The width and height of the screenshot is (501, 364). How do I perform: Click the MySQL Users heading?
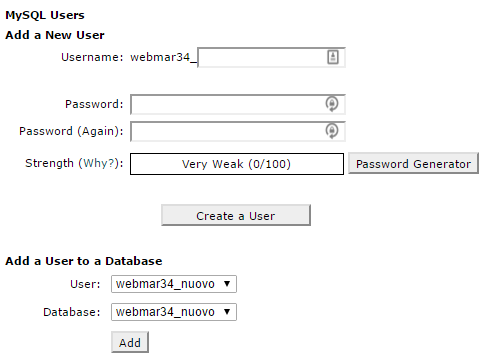click(x=45, y=15)
